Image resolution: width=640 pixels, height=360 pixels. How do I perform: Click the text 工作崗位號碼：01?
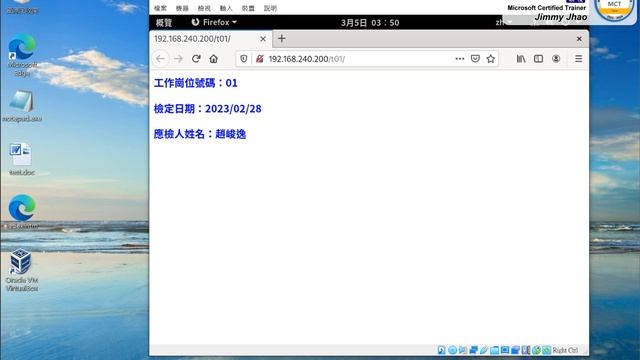coord(196,83)
